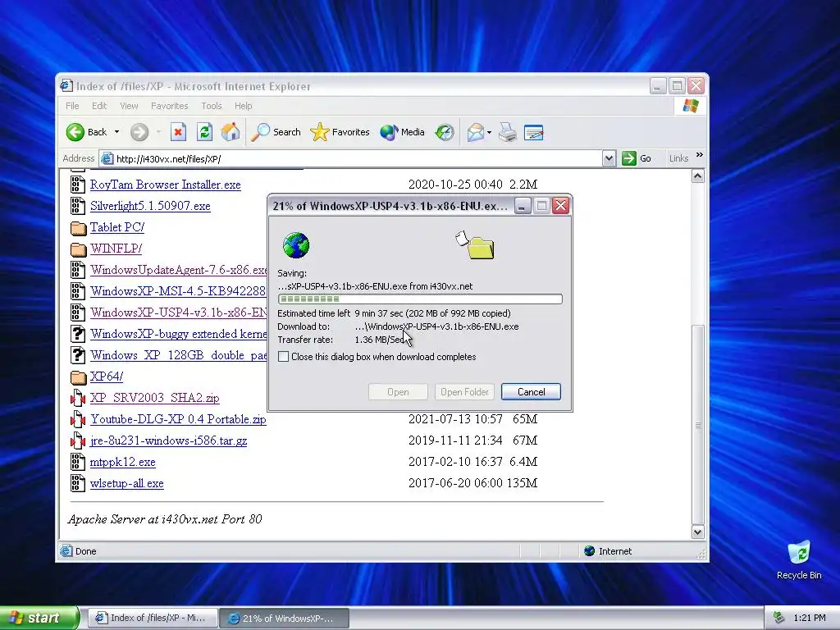Viewport: 840px width, 630px height.
Task: Click the archive icon beside XP_SRV2003_SHA2.zip
Action: [78, 398]
